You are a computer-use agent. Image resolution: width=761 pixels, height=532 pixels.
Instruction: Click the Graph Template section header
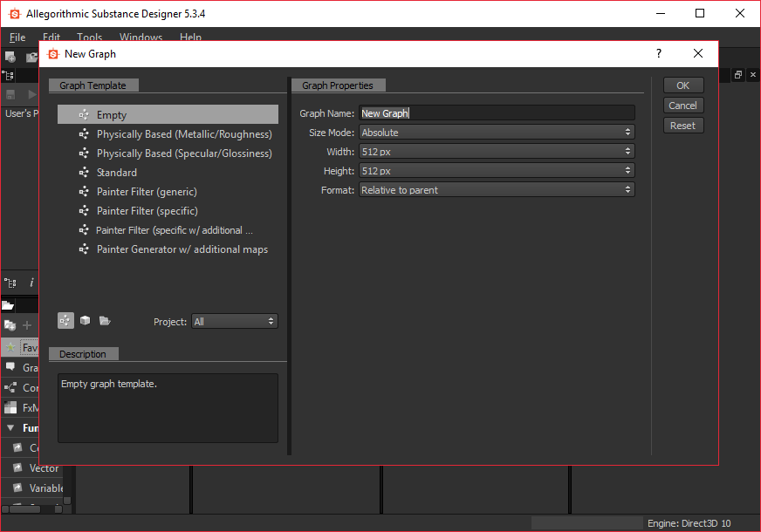(93, 85)
